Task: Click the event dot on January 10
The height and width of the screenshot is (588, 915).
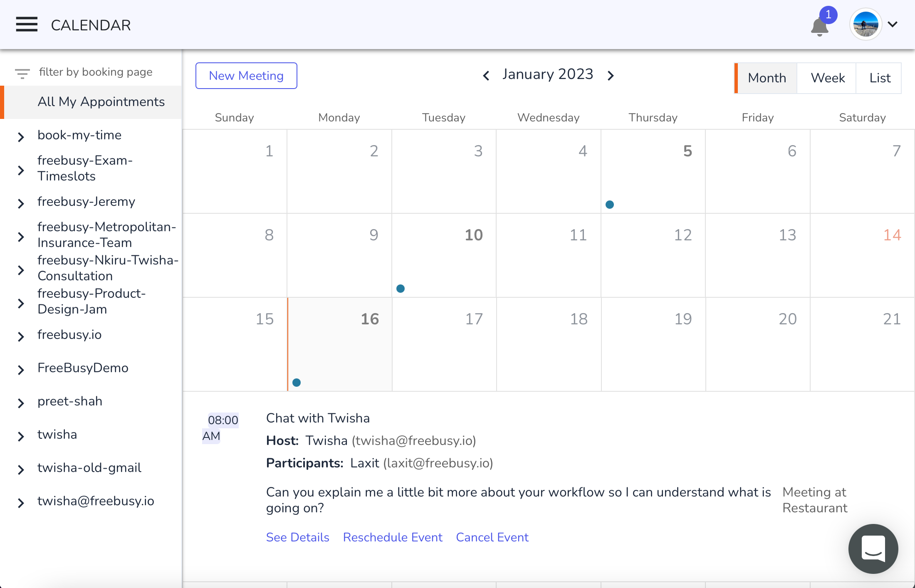Action: pyautogui.click(x=401, y=289)
